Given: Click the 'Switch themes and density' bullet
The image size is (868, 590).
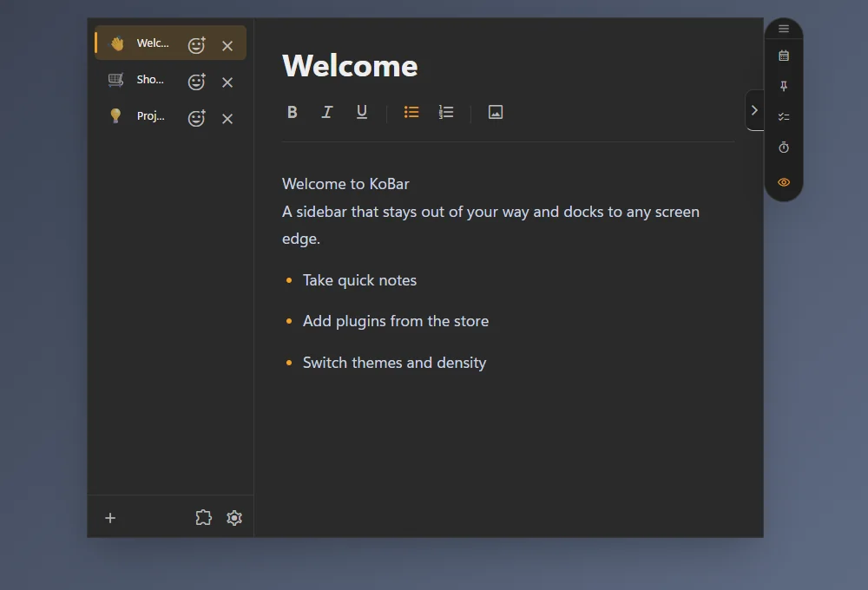Looking at the screenshot, I should click(x=394, y=363).
